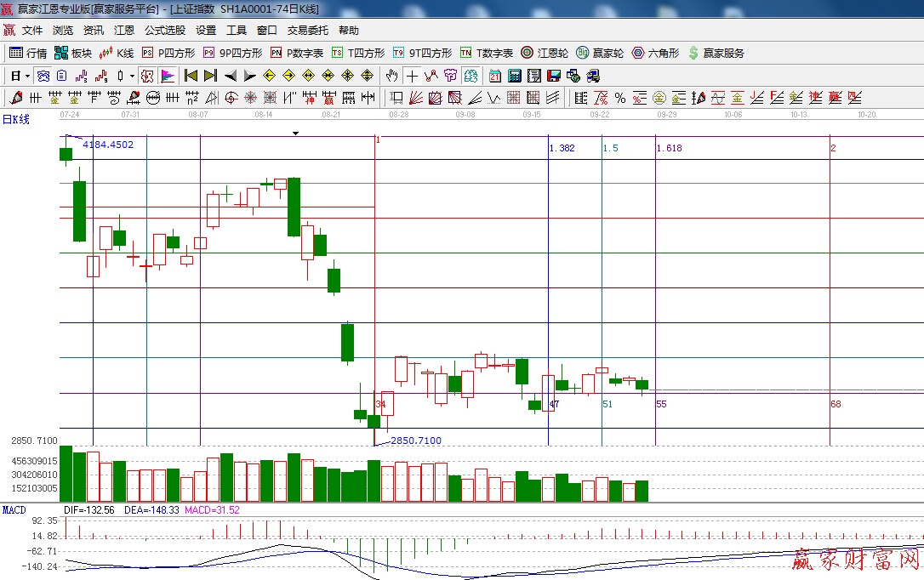Select the hand pan tool
This screenshot has width=924, height=580.
pyautogui.click(x=391, y=76)
